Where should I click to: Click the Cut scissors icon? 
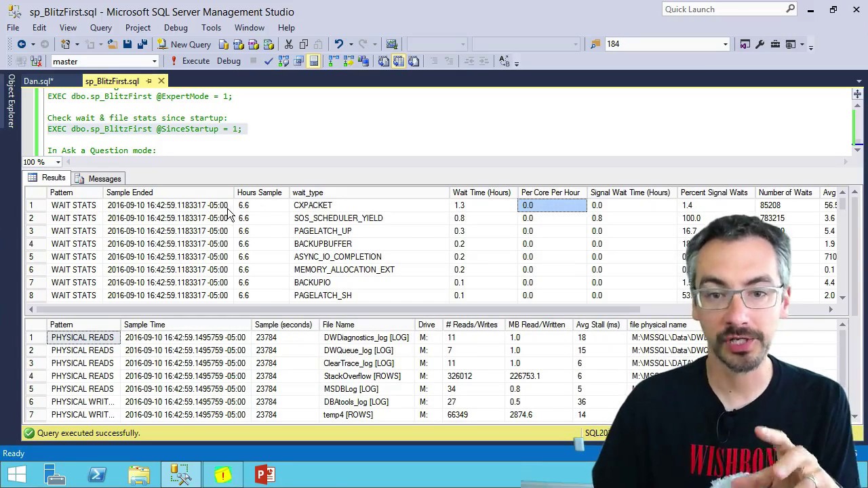click(x=289, y=44)
